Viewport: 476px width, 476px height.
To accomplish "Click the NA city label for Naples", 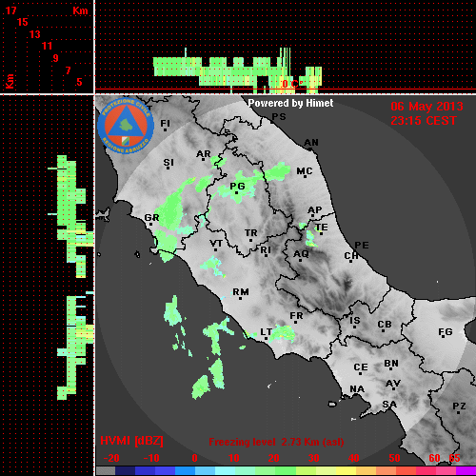I will coord(357,389).
